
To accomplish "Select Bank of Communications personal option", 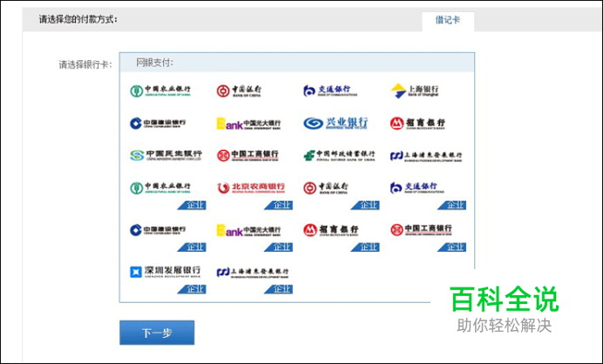I will coord(330,91).
